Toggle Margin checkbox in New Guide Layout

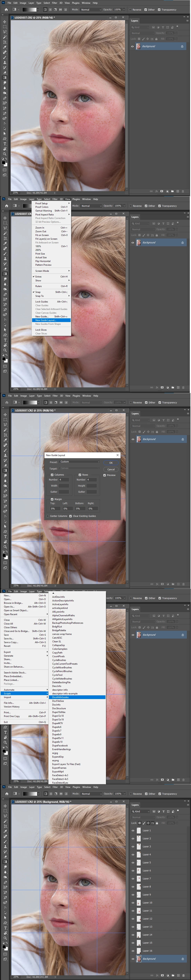(x=52, y=499)
